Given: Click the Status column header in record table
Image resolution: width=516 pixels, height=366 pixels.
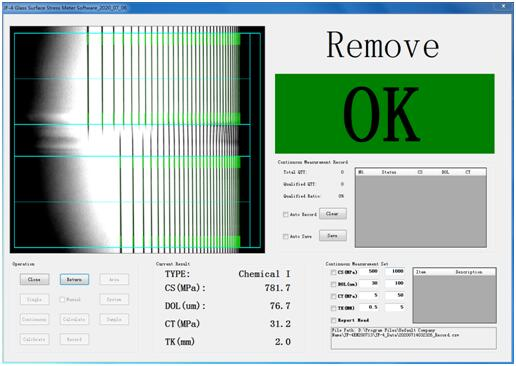Looking at the screenshot, I should (x=389, y=172).
